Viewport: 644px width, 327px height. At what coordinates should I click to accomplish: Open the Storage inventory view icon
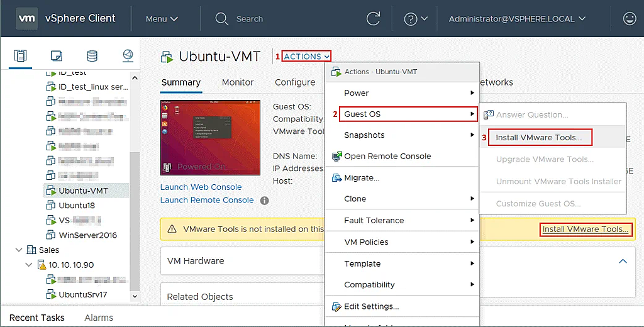pyautogui.click(x=92, y=56)
